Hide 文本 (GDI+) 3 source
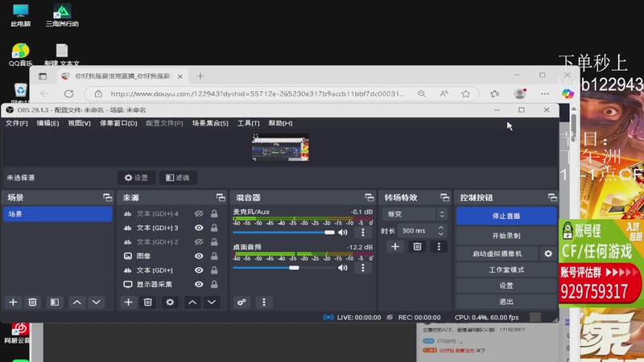644x362 pixels. tap(199, 228)
